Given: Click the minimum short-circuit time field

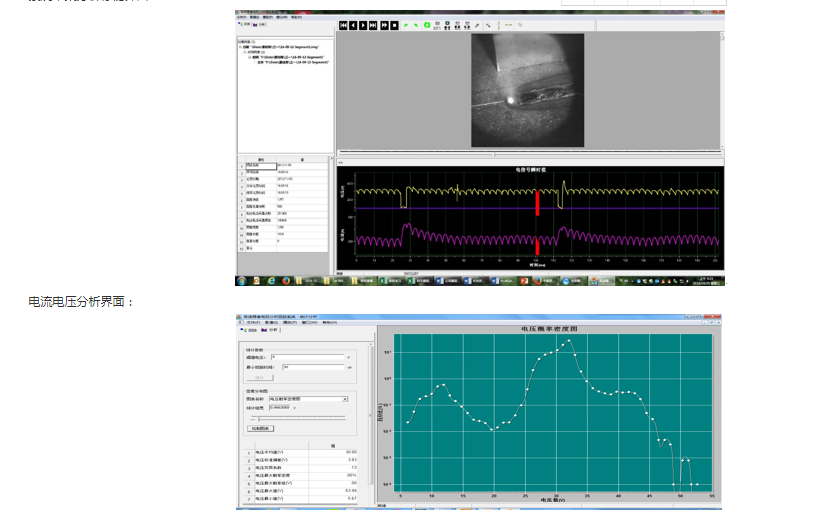Looking at the screenshot, I should (x=313, y=367).
